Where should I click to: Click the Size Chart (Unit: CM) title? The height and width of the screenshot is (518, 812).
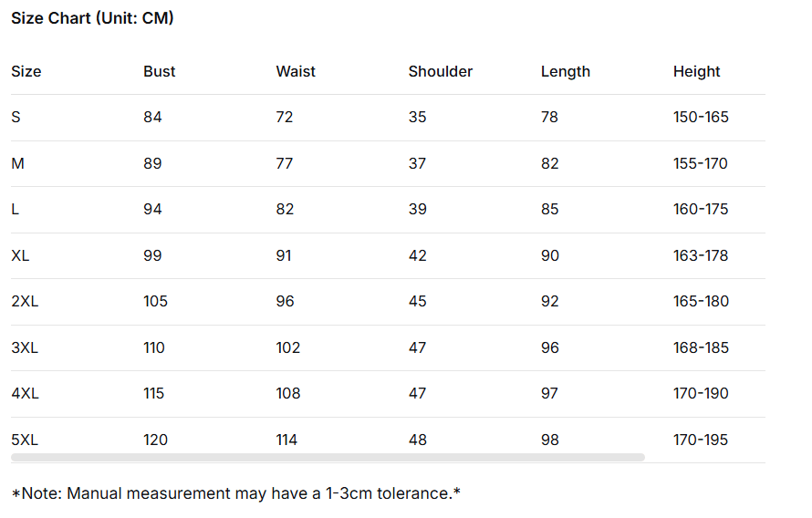coord(92,18)
